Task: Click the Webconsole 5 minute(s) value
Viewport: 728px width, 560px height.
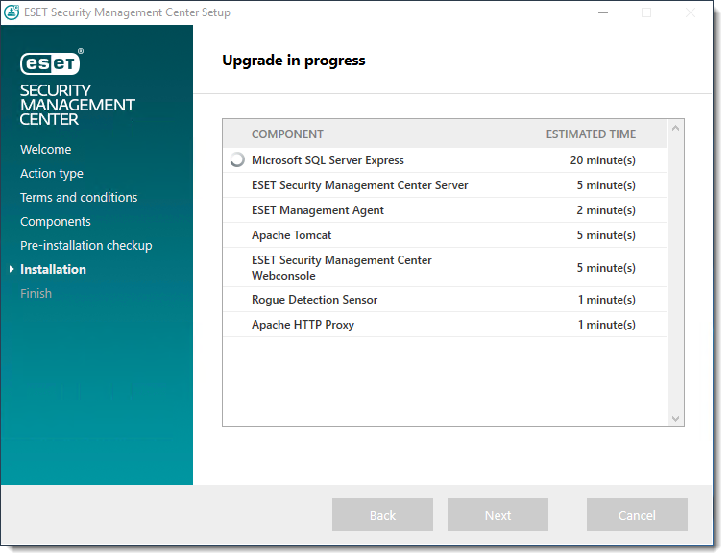Action: point(606,268)
